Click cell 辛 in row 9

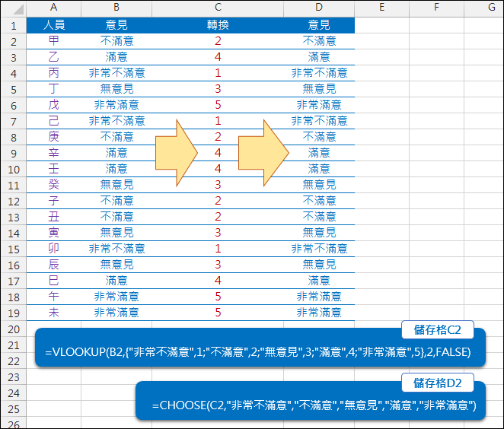[54, 153]
